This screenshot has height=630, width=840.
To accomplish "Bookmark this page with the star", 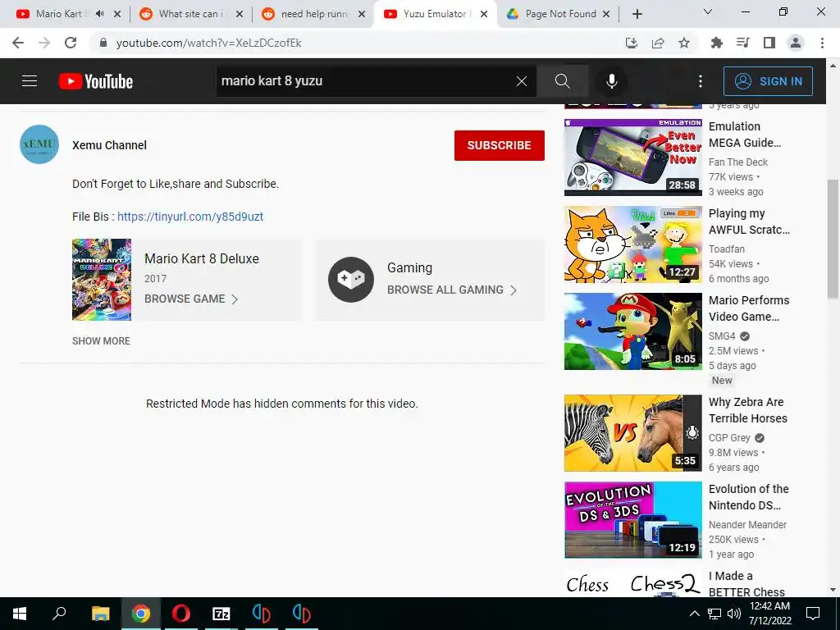I will (684, 43).
